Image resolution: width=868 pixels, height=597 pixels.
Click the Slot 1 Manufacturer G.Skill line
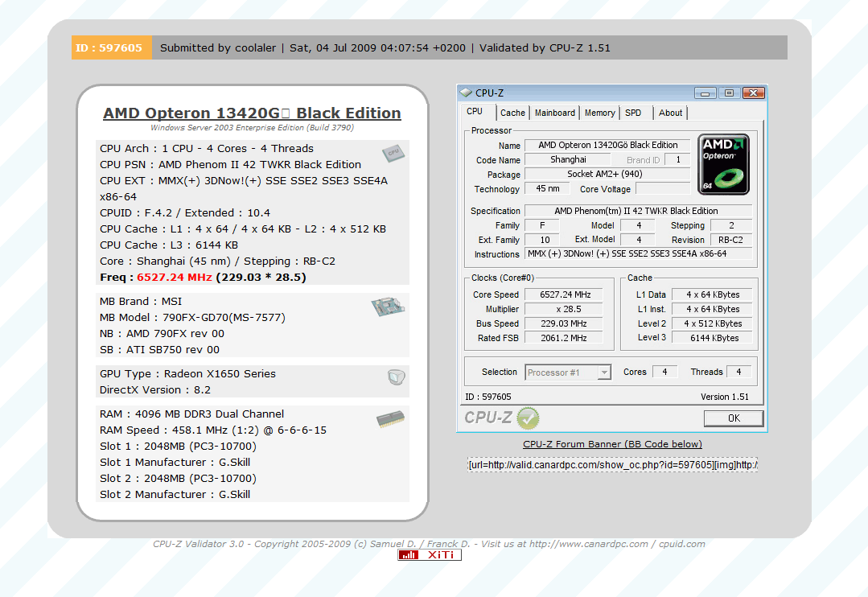point(175,463)
